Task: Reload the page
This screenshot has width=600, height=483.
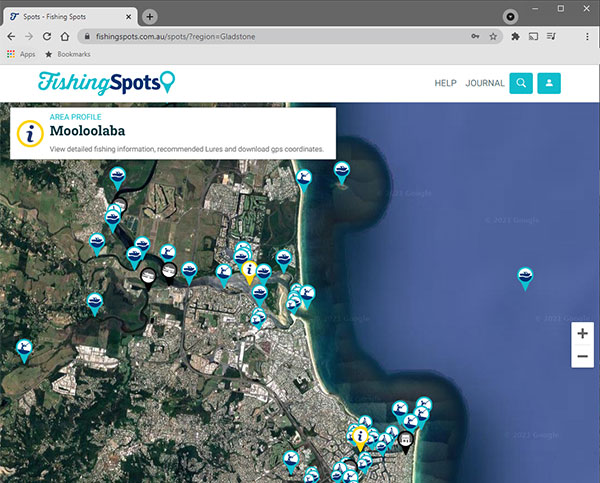Action: [x=47, y=36]
